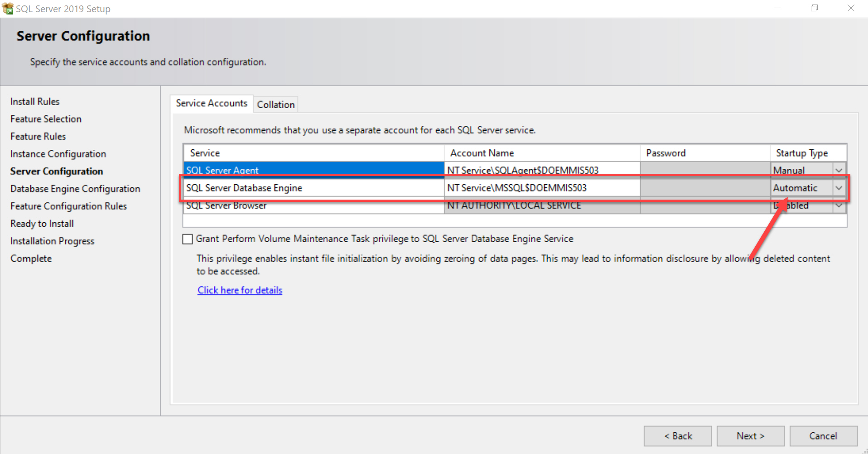868x454 pixels.
Task: Select the Complete step in sidebar
Action: click(x=31, y=258)
